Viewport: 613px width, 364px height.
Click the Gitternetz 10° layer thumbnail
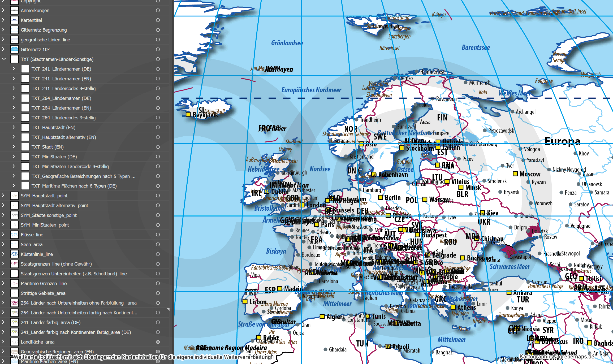pyautogui.click(x=14, y=49)
